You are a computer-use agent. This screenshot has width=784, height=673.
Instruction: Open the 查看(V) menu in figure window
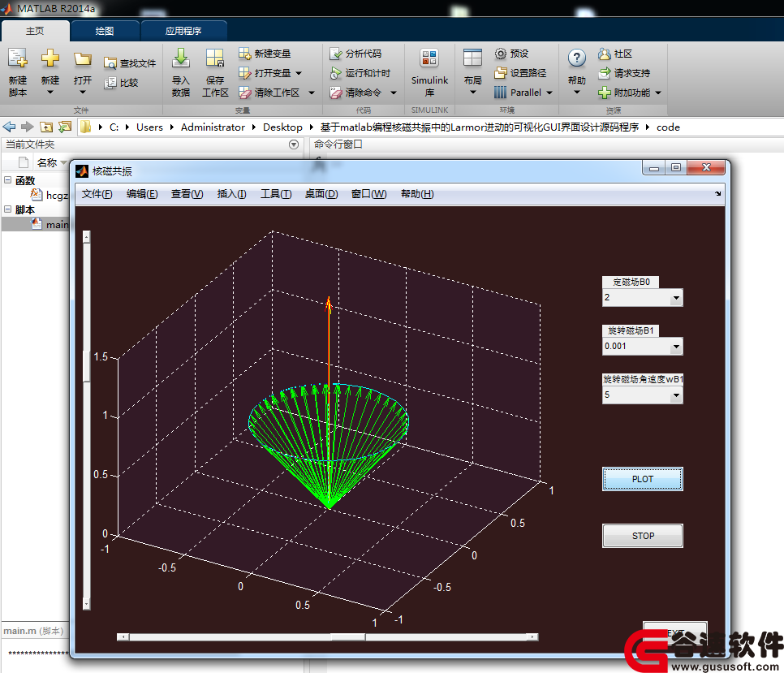click(187, 194)
